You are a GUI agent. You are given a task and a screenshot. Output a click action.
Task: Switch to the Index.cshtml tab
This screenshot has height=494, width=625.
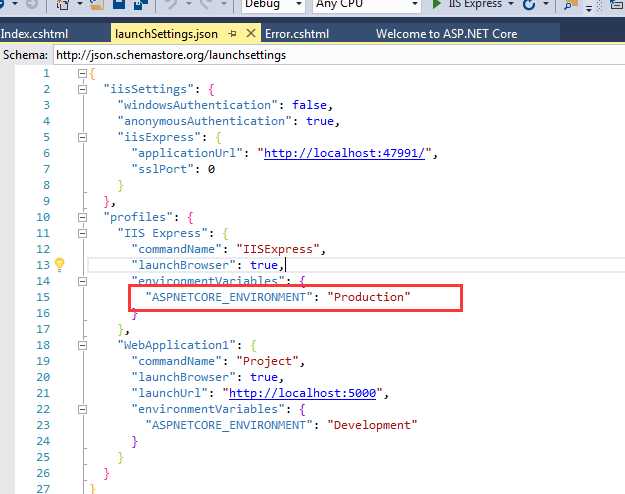[34, 34]
